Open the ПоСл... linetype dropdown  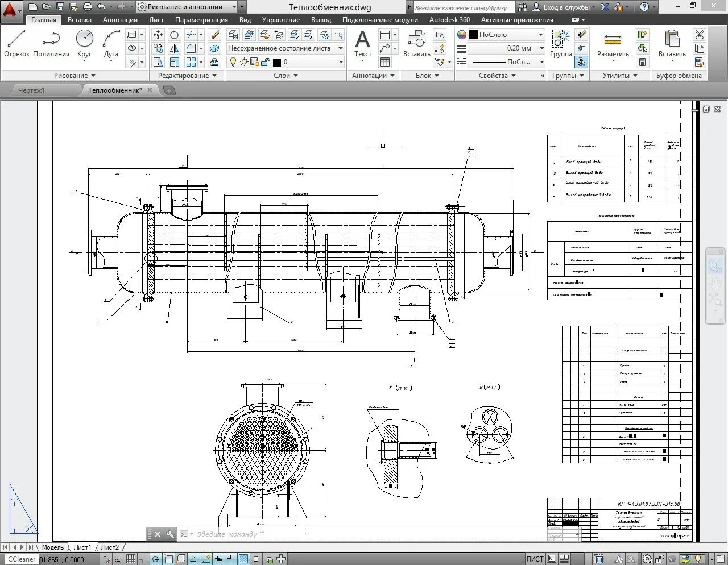click(507, 62)
